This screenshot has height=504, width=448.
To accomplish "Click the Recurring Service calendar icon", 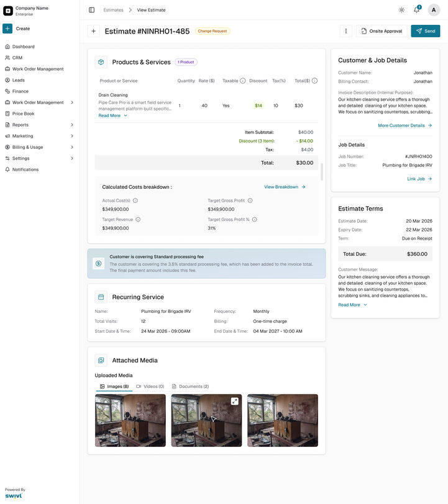I will pos(101,297).
